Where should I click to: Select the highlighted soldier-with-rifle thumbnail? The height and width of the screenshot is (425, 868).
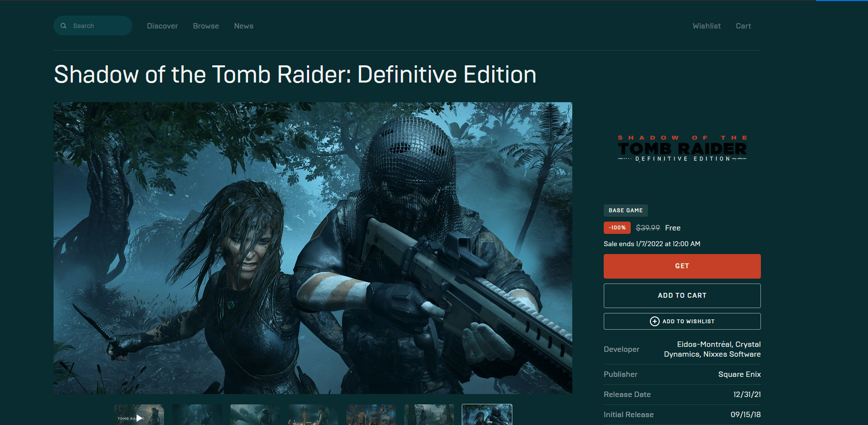click(x=487, y=415)
